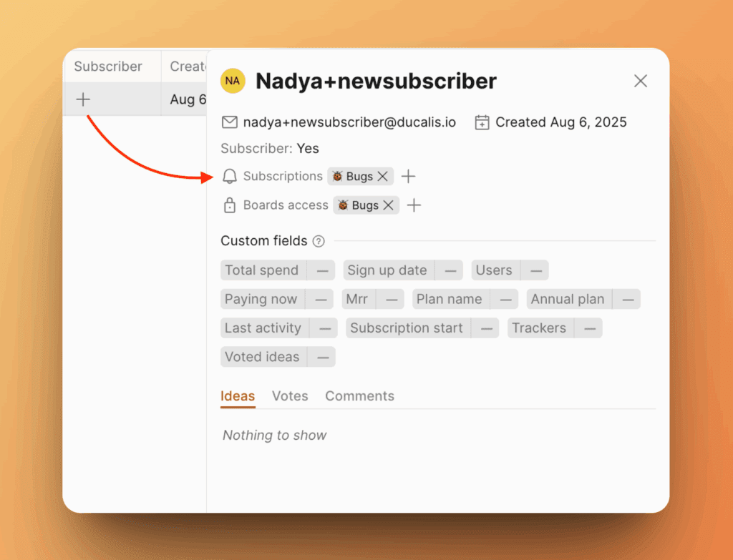The width and height of the screenshot is (733, 560).
Task: Click the Bugs tag in Subscriptions
Action: pyautogui.click(x=353, y=177)
